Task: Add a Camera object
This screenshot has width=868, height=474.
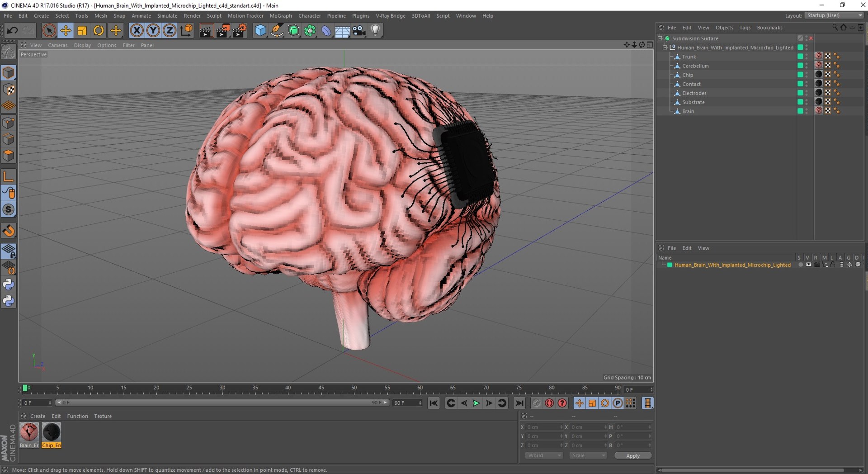Action: (x=359, y=30)
